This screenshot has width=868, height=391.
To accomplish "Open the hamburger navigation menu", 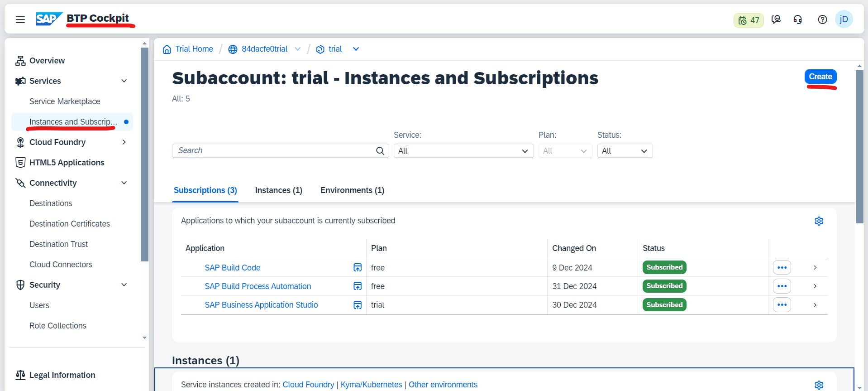I will coord(20,19).
